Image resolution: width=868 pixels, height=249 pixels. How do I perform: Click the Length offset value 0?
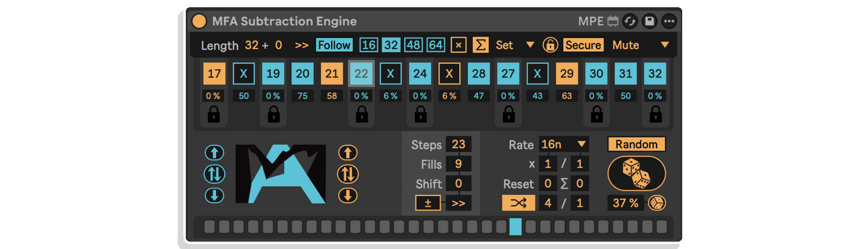point(278,45)
